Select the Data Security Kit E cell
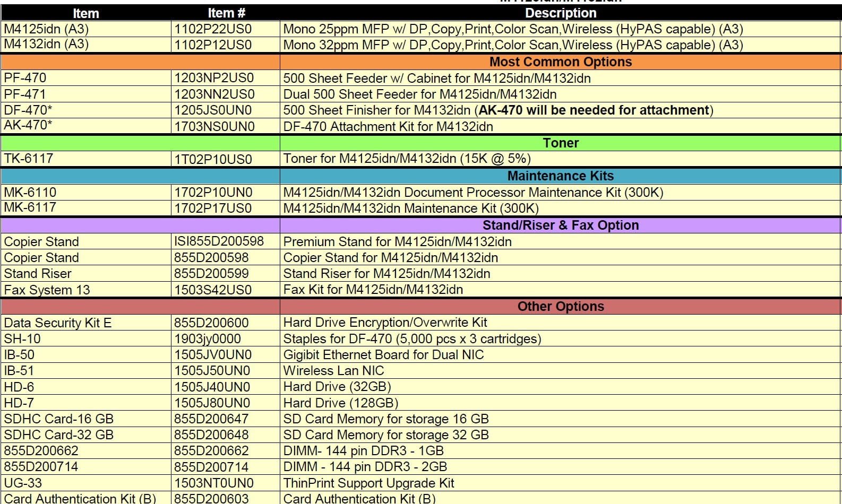Image resolution: width=842 pixels, height=504 pixels. pos(58,323)
